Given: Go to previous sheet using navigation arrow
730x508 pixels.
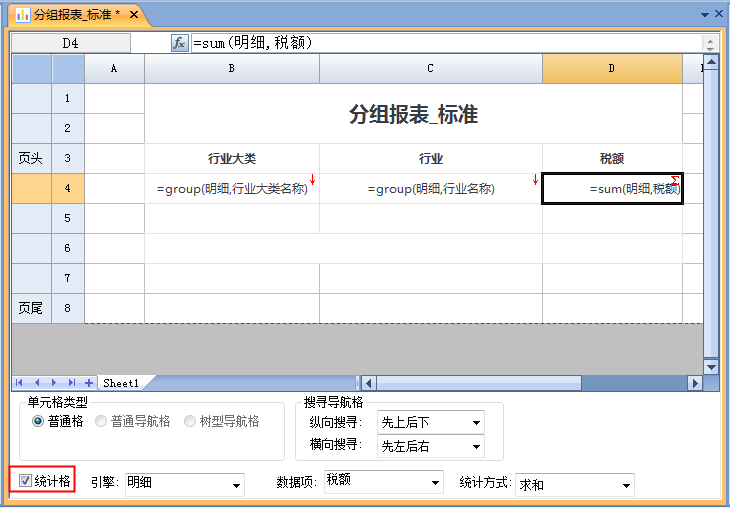Looking at the screenshot, I should 38,383.
